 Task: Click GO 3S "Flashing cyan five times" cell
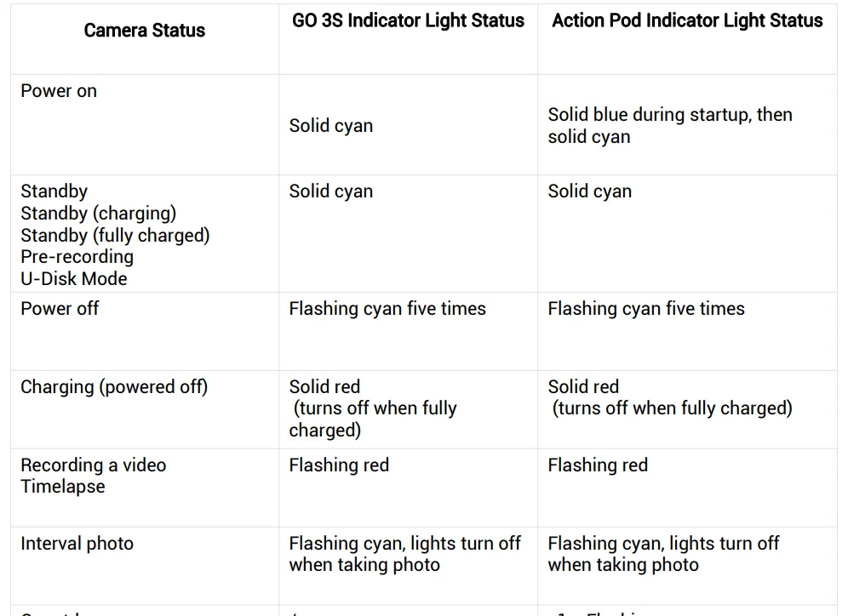387,309
